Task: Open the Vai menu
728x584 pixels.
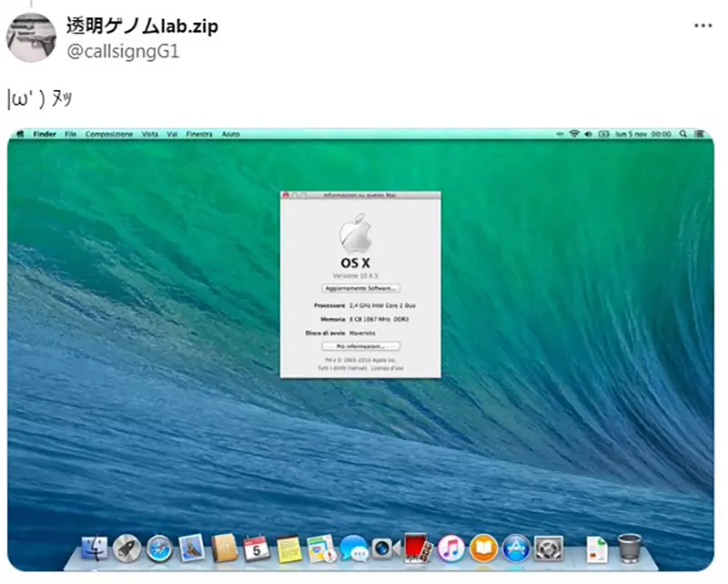Action: [x=174, y=134]
